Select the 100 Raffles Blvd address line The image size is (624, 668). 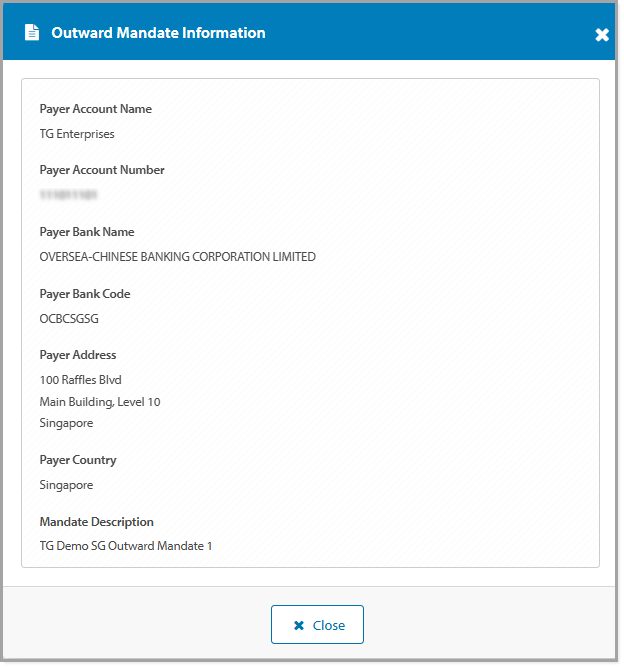[81, 380]
